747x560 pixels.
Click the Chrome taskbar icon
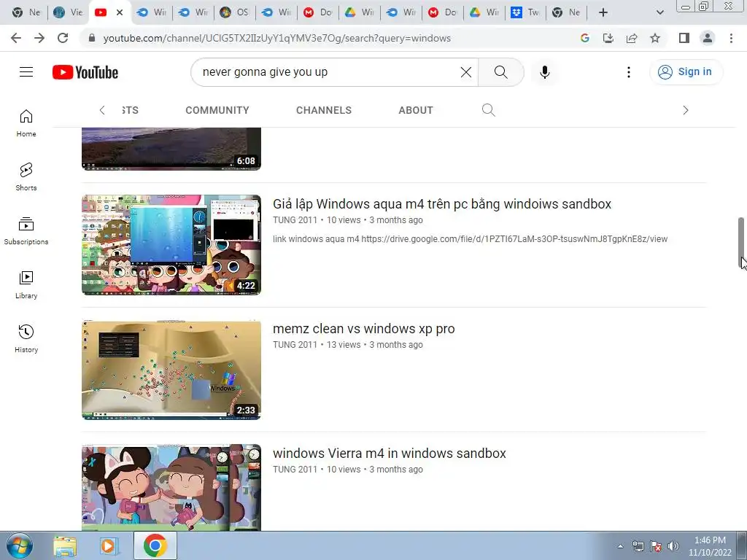pyautogui.click(x=155, y=545)
